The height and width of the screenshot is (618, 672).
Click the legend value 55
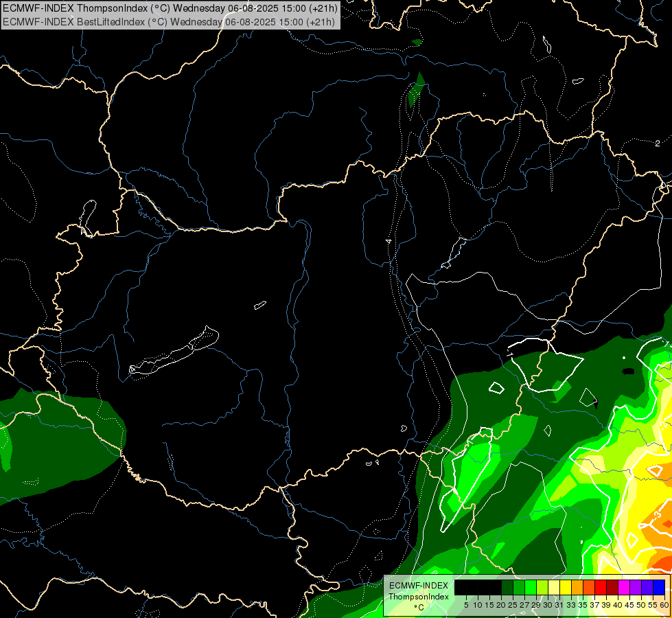coord(653,605)
